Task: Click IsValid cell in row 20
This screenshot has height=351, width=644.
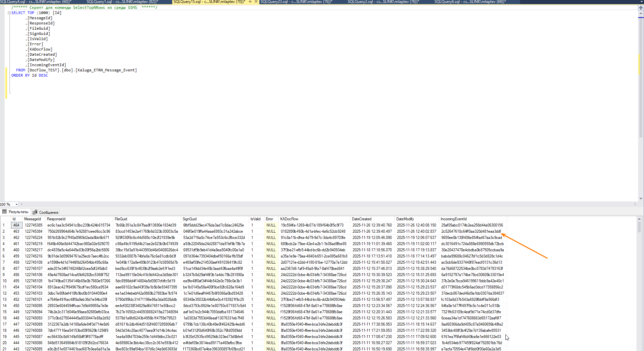Action: coord(256,343)
